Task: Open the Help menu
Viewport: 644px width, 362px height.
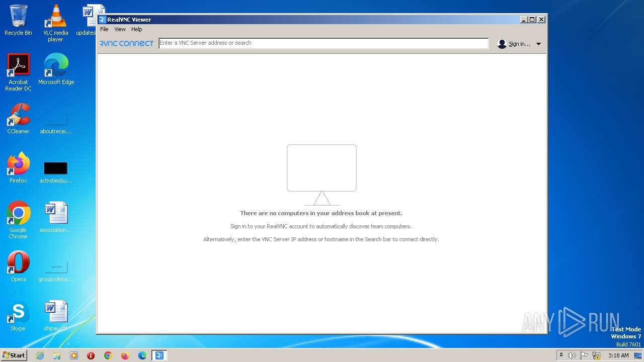Action: click(x=137, y=29)
